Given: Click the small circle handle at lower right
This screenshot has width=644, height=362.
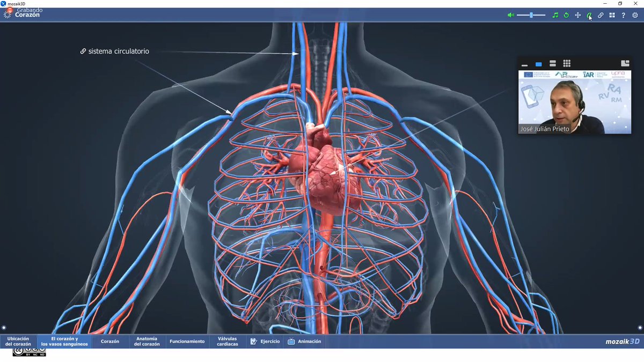Looking at the screenshot, I should tap(640, 327).
